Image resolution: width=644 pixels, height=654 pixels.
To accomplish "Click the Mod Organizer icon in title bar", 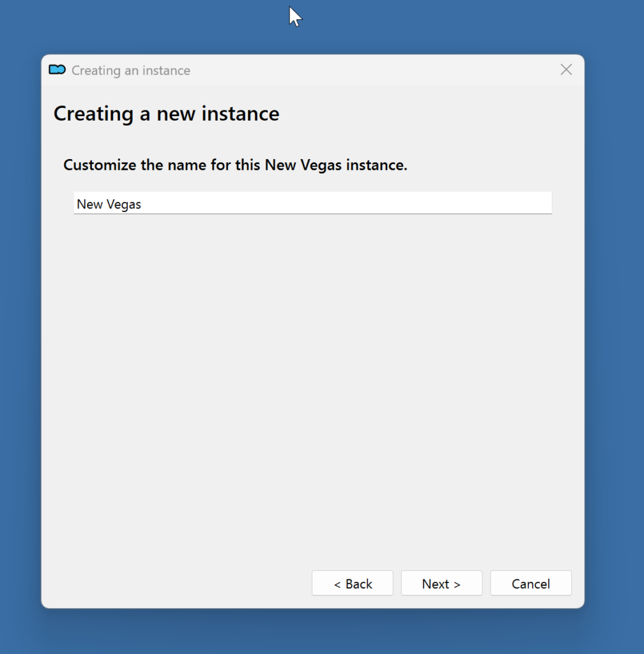I will tap(57, 70).
